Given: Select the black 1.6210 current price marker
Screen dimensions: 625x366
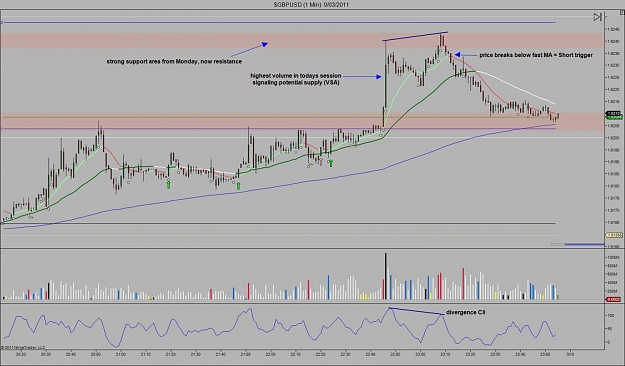Looking at the screenshot, I should click(x=614, y=113).
